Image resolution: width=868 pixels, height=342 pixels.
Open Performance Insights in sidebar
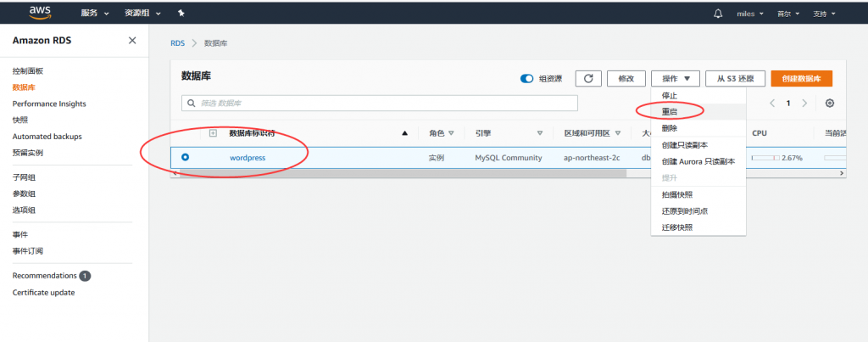(49, 104)
